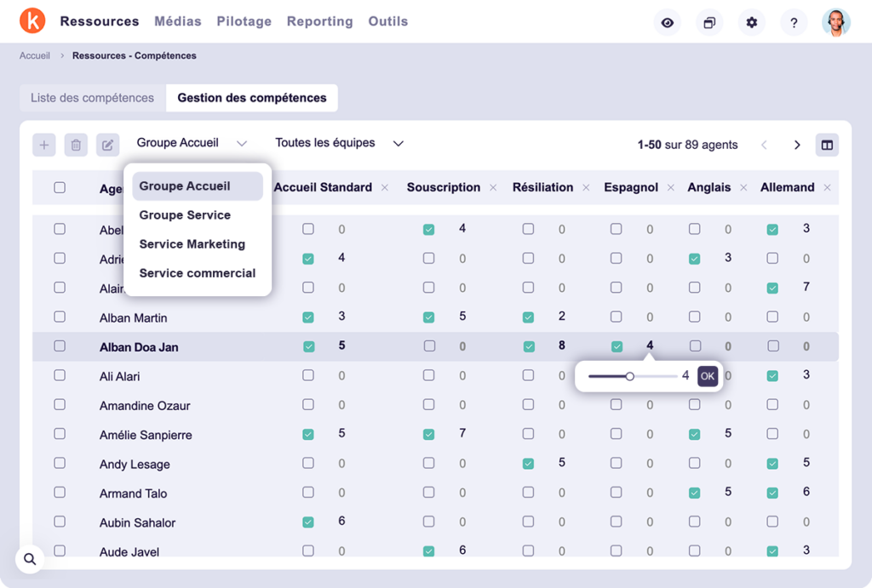Check Accueil Standard for Ali Alari
This screenshot has height=588, width=872.
[308, 375]
